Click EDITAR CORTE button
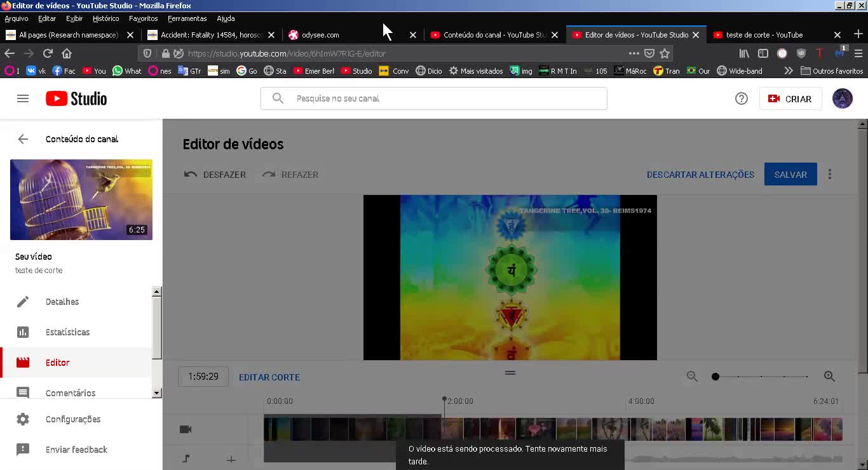868x470 pixels. coord(269,377)
